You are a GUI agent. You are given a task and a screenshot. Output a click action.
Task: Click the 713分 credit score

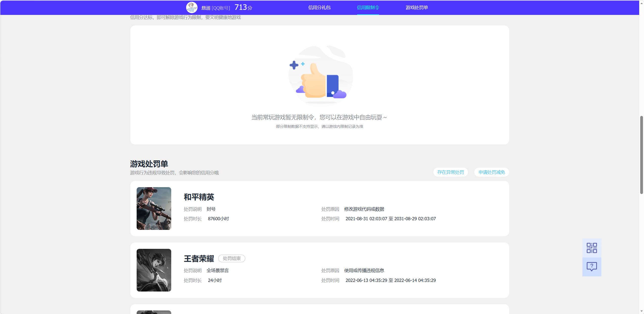(243, 7)
